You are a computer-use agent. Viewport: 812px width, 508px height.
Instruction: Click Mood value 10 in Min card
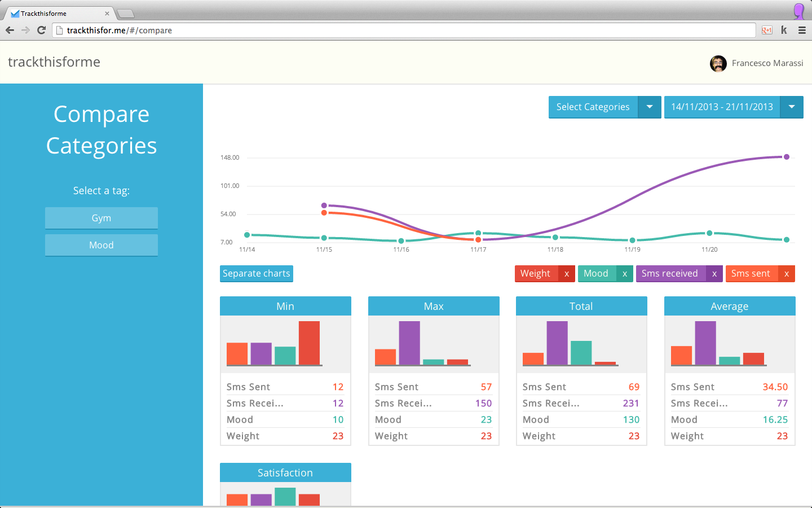pyautogui.click(x=338, y=419)
